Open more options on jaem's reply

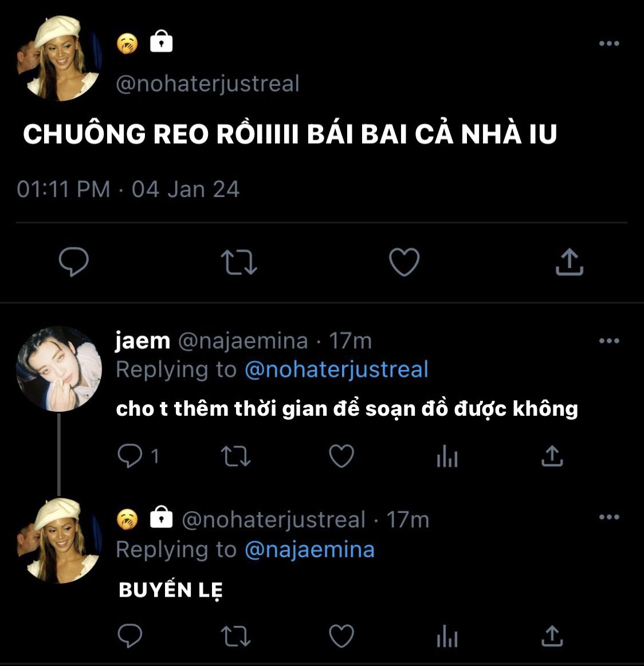(x=608, y=341)
